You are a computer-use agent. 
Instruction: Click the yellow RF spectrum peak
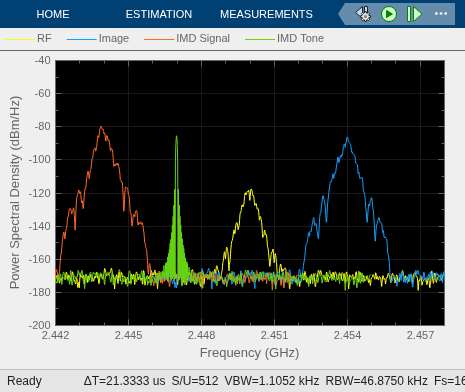tap(250, 191)
